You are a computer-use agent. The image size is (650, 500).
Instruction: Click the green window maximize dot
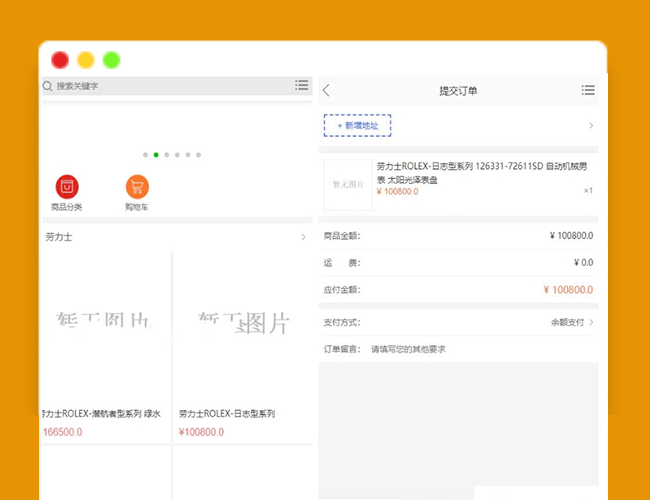[x=111, y=60]
